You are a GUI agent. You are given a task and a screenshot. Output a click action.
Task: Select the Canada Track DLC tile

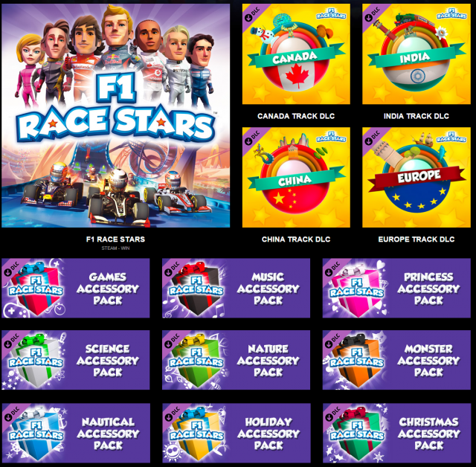point(296,54)
